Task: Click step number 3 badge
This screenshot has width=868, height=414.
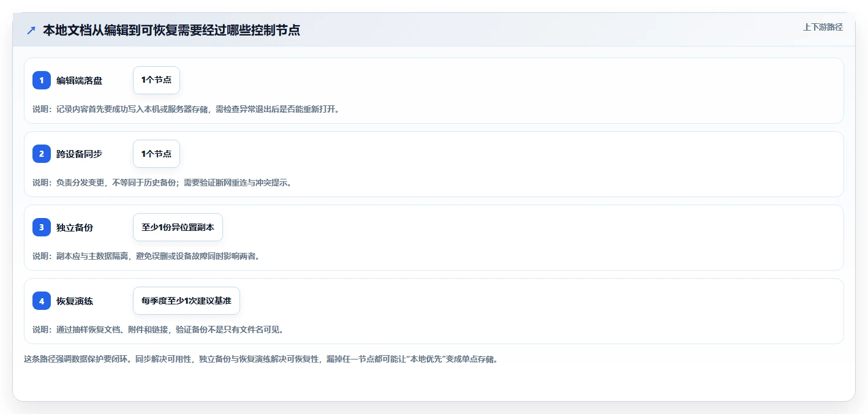Action: point(42,227)
